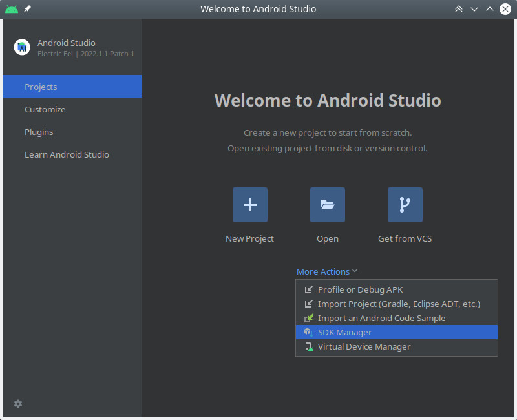Click the Android head icon in title bar

click(x=12, y=9)
